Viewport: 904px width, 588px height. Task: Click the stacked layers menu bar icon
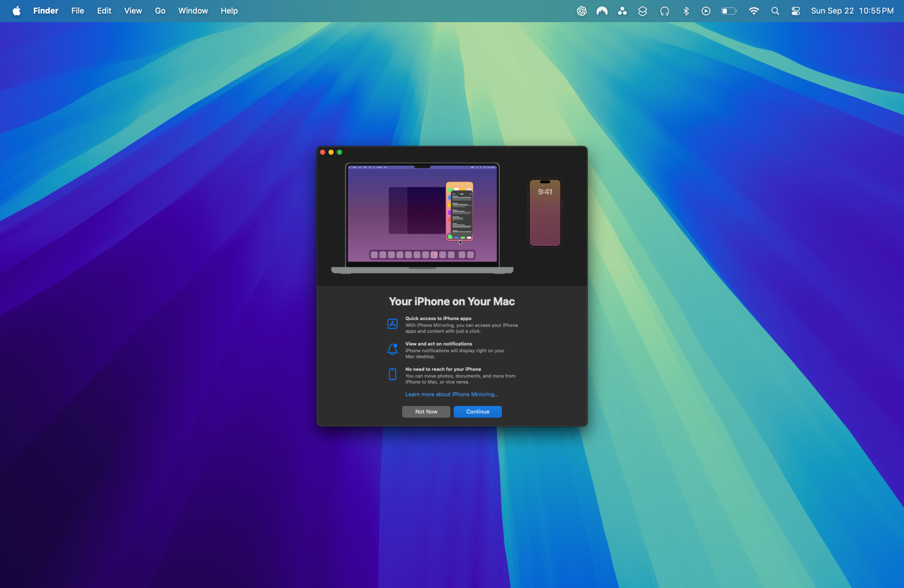(642, 11)
